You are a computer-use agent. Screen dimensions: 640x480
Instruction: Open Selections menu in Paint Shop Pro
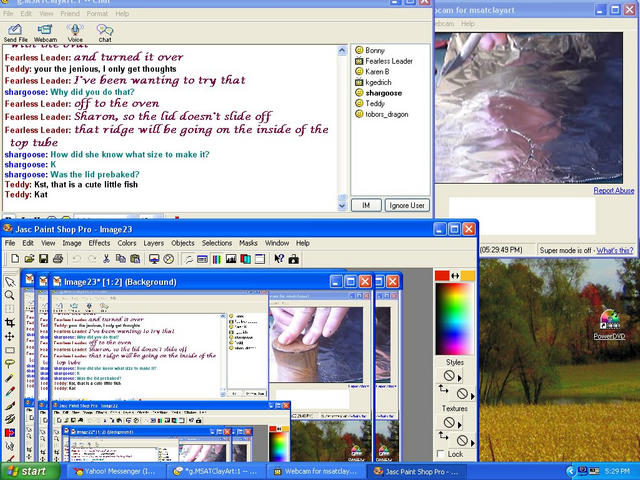[x=217, y=243]
